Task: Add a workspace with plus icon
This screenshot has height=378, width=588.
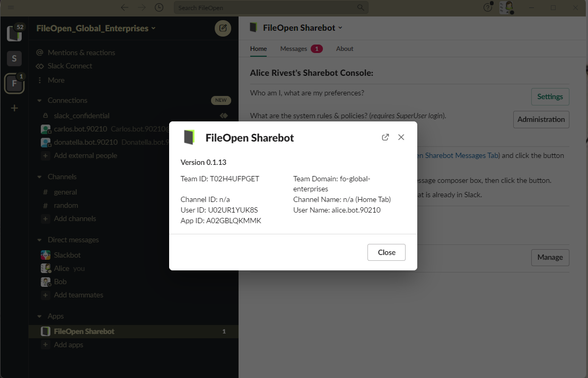Action: pyautogui.click(x=14, y=108)
